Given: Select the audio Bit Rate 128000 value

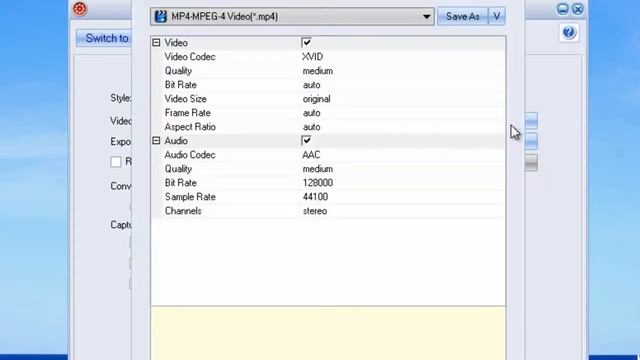Looking at the screenshot, I should pos(318,183).
